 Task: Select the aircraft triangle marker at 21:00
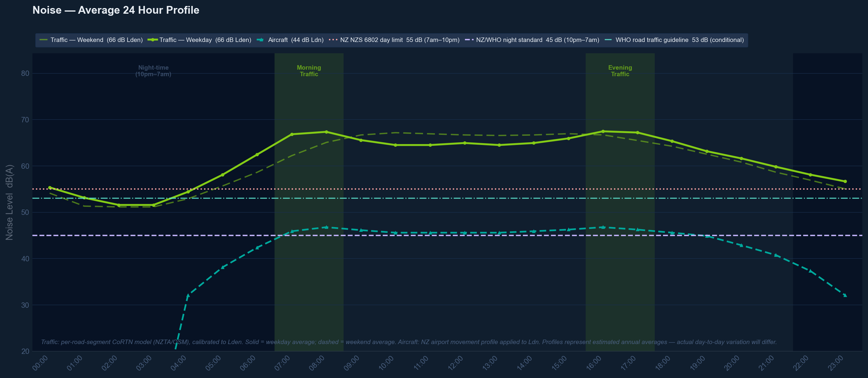(776, 255)
